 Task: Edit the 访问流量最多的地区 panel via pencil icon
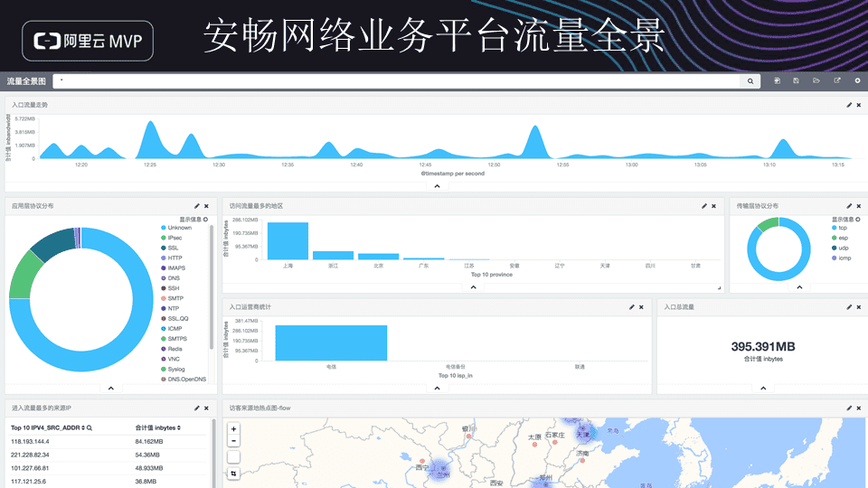(x=704, y=206)
